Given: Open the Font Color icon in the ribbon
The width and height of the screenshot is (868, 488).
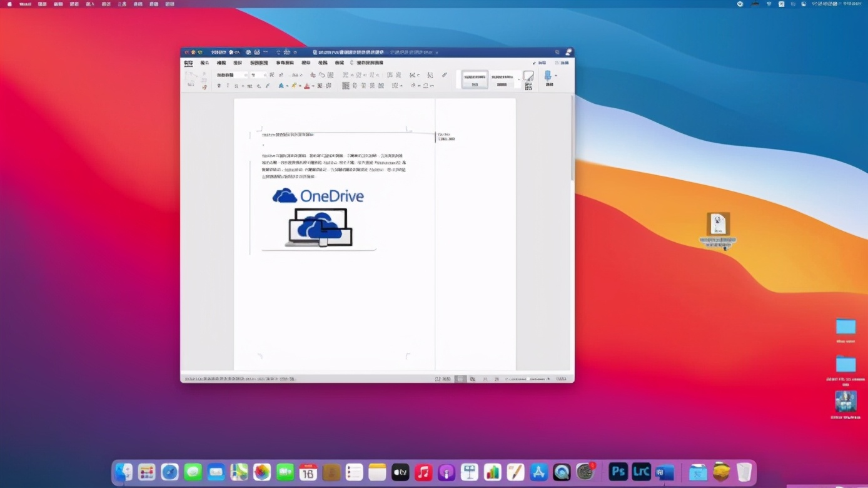Looking at the screenshot, I should [x=306, y=86].
